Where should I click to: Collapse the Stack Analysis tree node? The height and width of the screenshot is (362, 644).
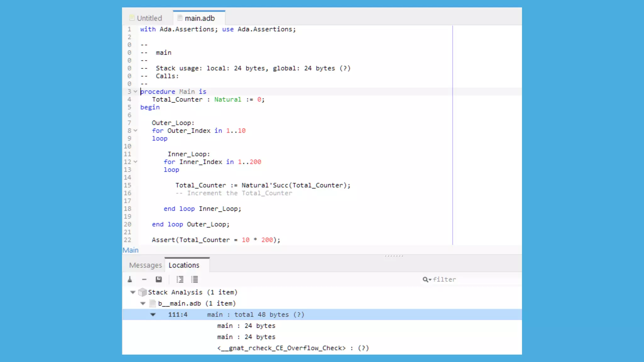point(133,292)
